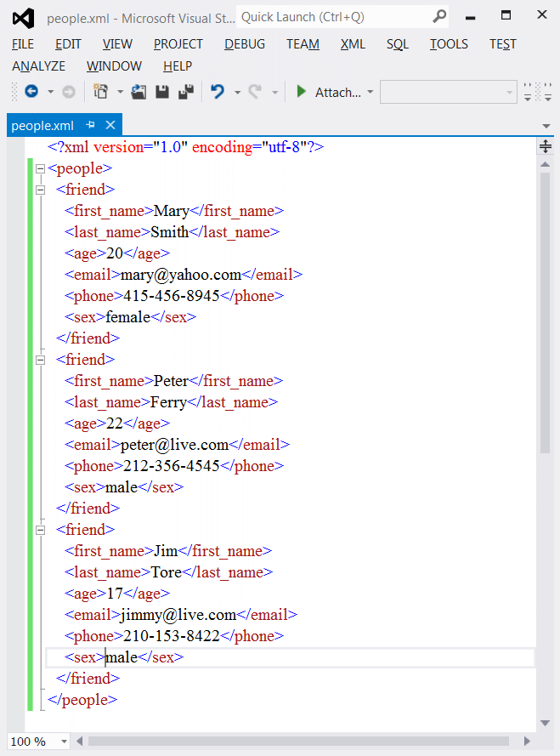
Task: Open the active documents list dropdown
Action: [x=546, y=126]
